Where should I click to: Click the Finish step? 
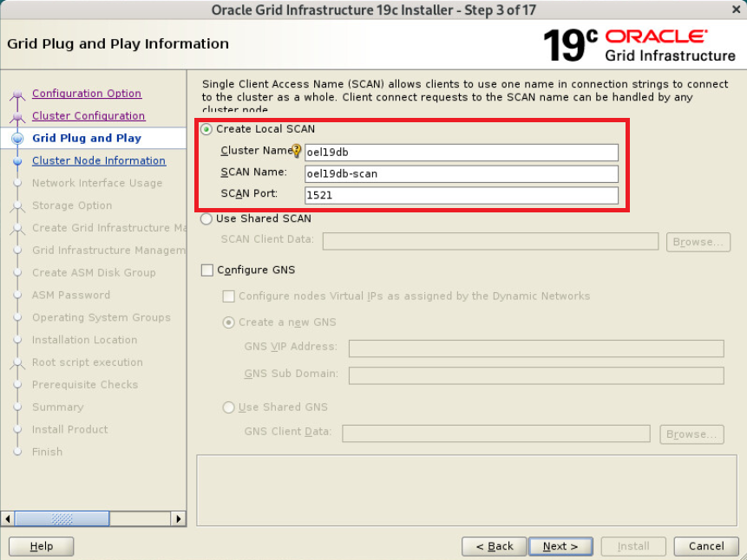click(47, 452)
